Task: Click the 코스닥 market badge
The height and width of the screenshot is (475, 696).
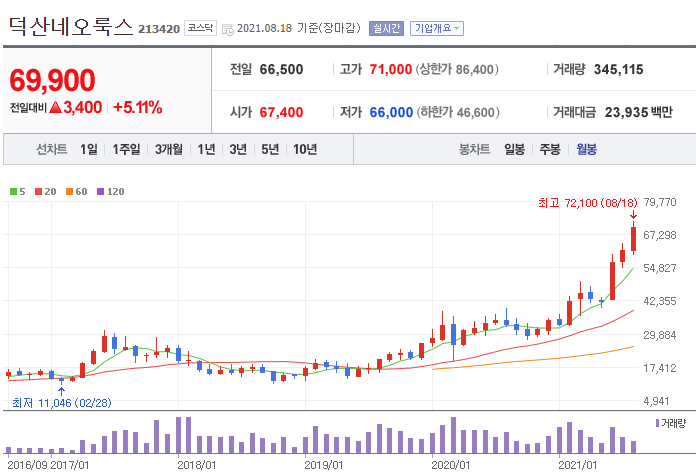Action: (x=200, y=28)
